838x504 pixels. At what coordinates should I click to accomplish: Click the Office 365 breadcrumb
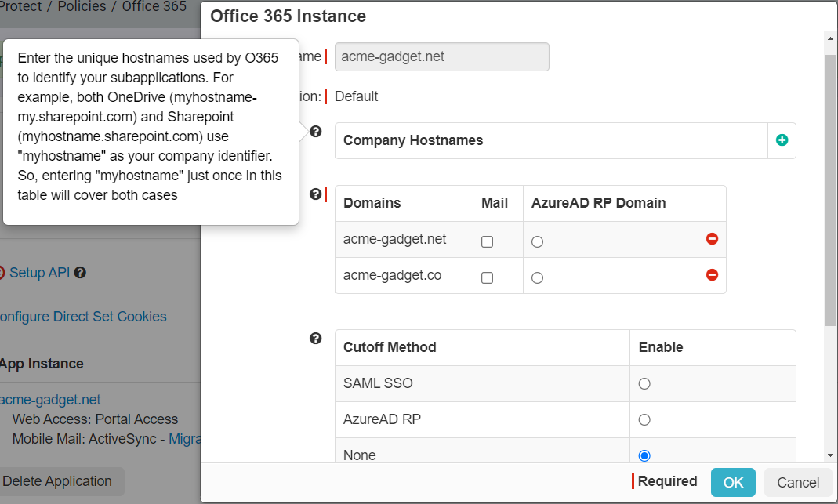click(x=154, y=6)
